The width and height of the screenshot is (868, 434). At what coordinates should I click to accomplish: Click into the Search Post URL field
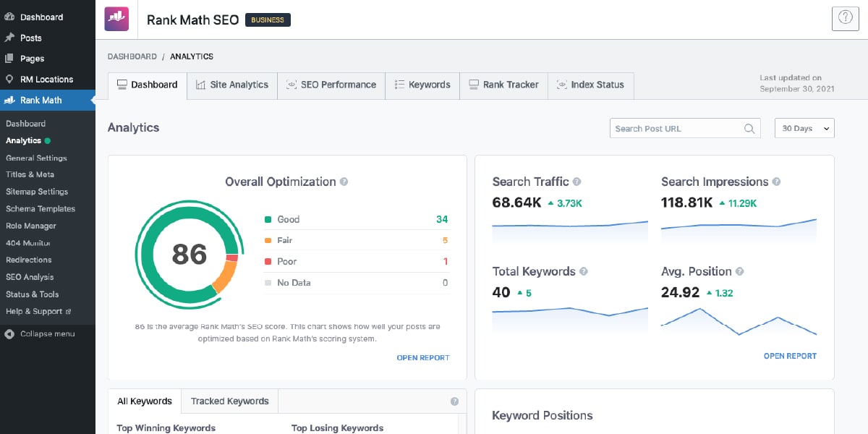click(x=685, y=128)
